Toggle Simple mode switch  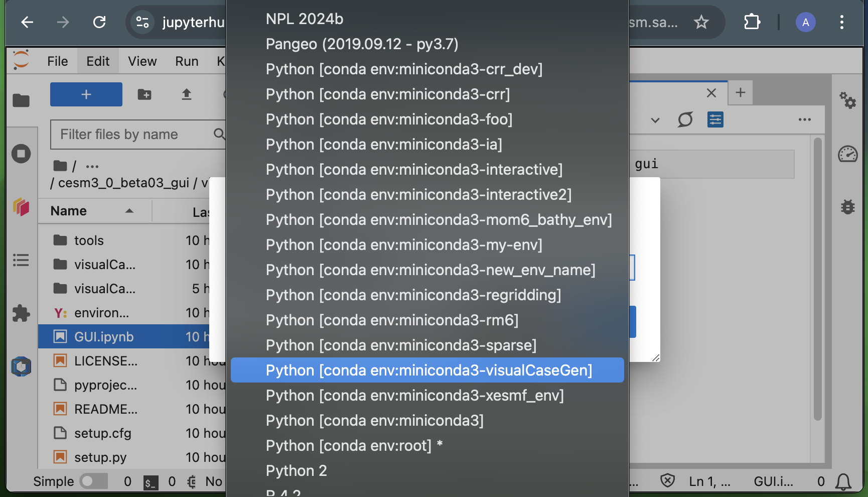click(94, 481)
